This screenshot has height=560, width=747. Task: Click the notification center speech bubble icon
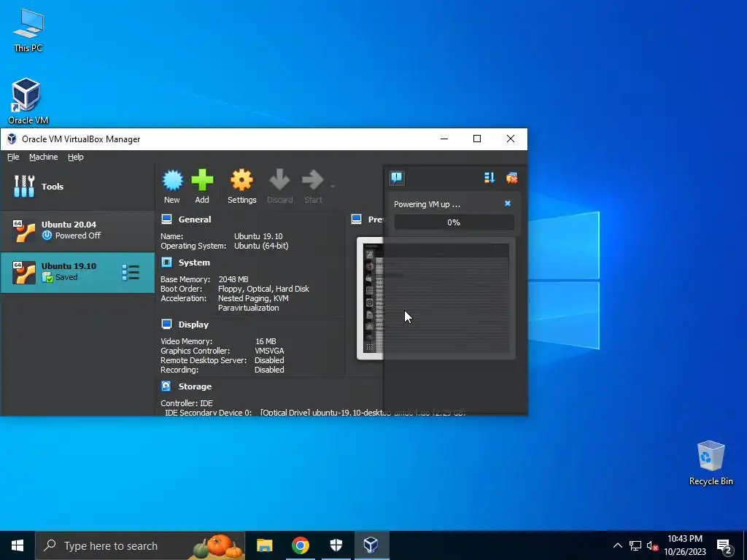pyautogui.click(x=397, y=178)
